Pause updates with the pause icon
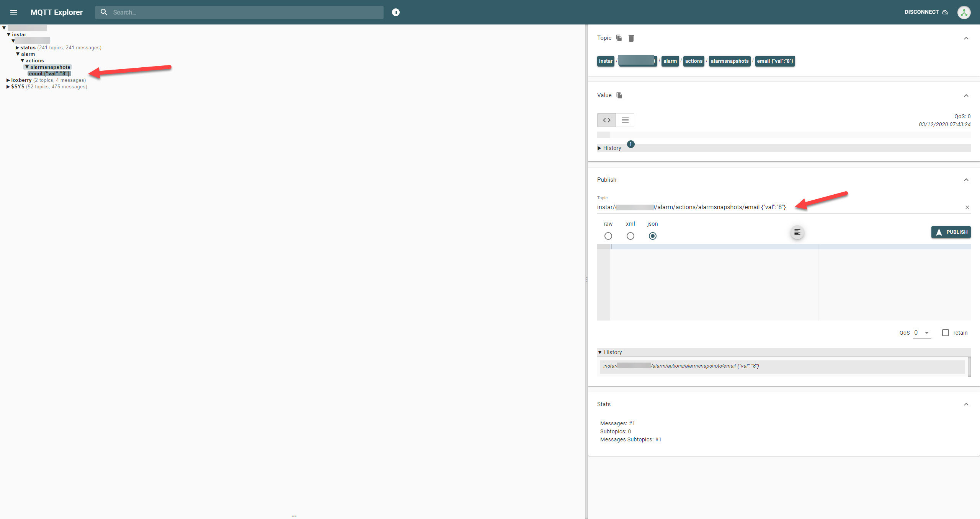 (x=396, y=12)
